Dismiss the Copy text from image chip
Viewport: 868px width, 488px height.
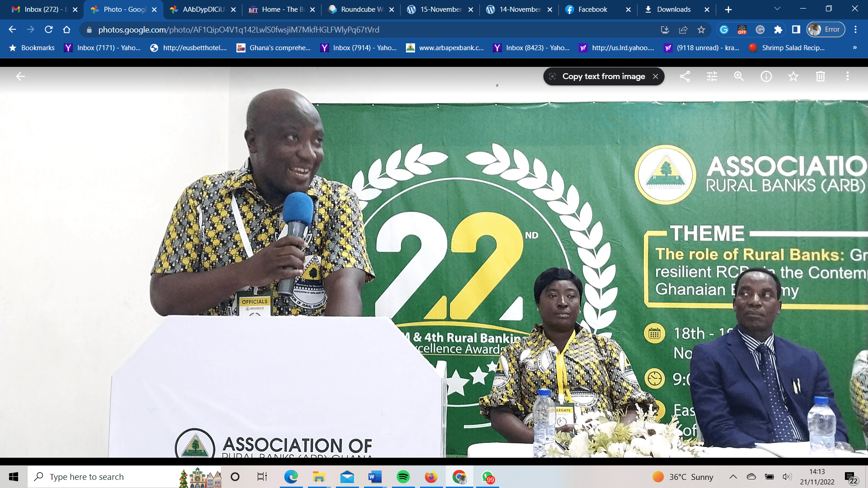coord(656,76)
